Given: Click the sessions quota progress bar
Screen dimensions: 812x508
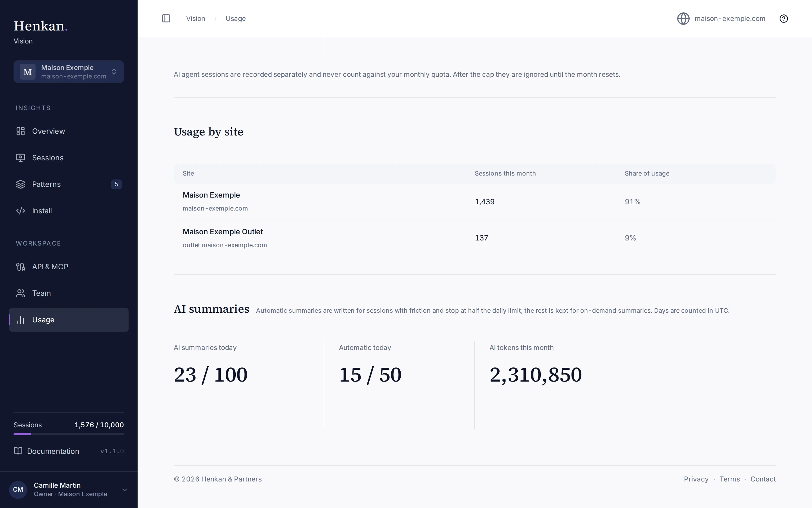Looking at the screenshot, I should (x=69, y=434).
